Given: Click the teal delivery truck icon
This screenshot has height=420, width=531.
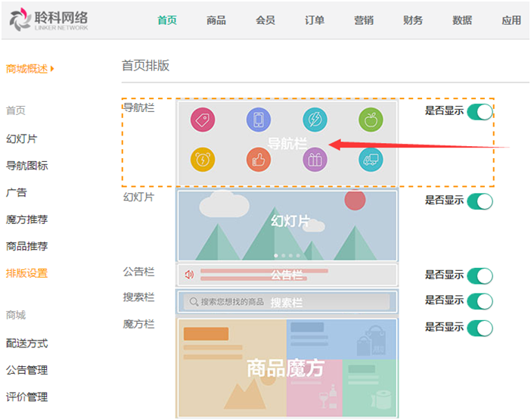Looking at the screenshot, I should coord(371,160).
